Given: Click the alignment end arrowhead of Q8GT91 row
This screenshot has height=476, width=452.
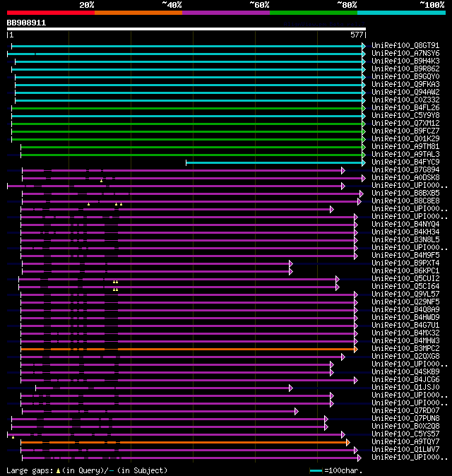Looking at the screenshot, I should click(x=364, y=46).
